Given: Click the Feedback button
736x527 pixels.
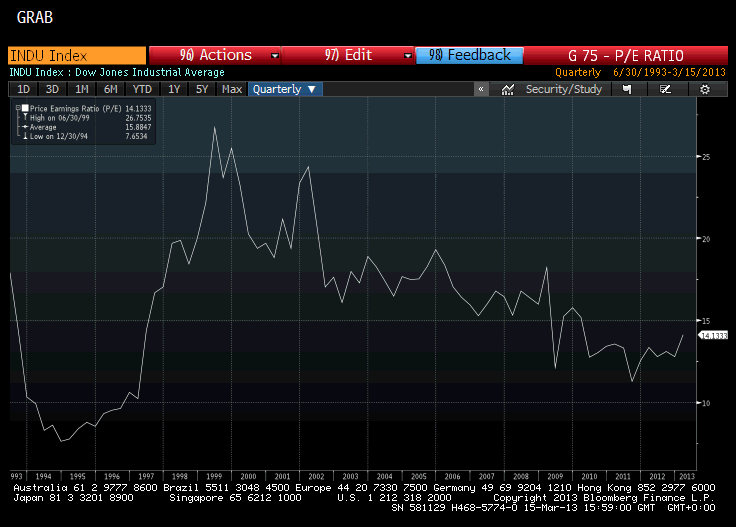Looking at the screenshot, I should coord(469,56).
